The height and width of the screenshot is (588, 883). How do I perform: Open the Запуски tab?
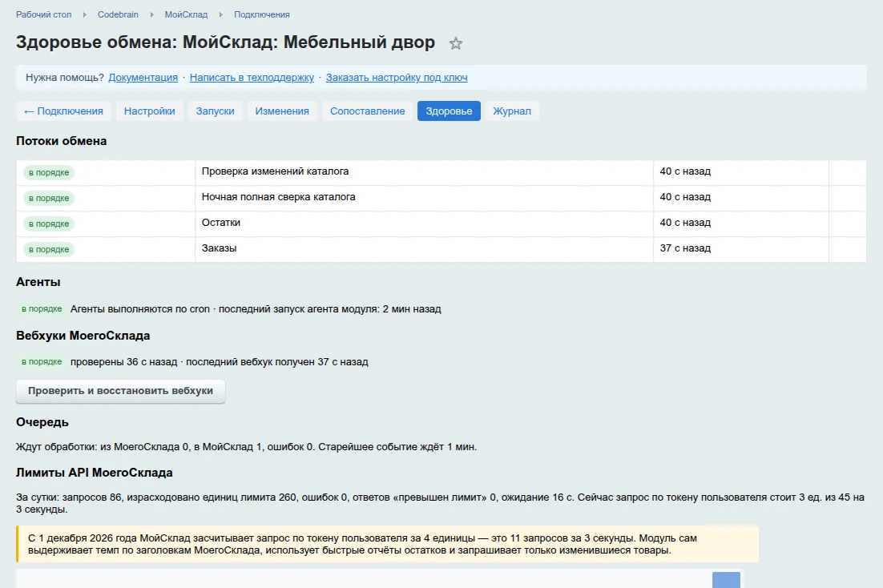[x=215, y=111]
